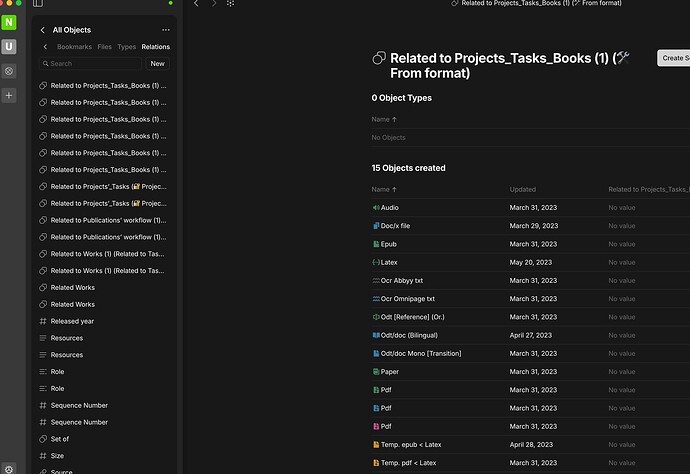Sort created objects by Name column

coord(384,189)
